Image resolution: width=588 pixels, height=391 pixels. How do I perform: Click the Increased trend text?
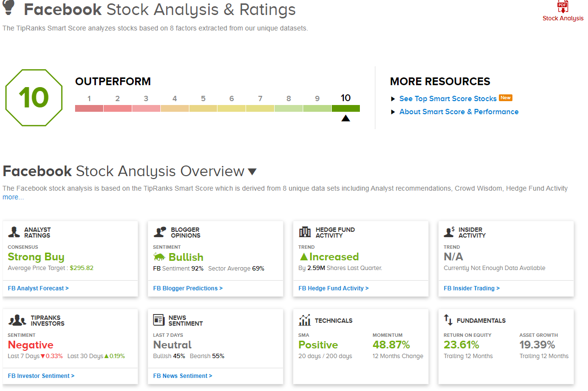tap(334, 257)
